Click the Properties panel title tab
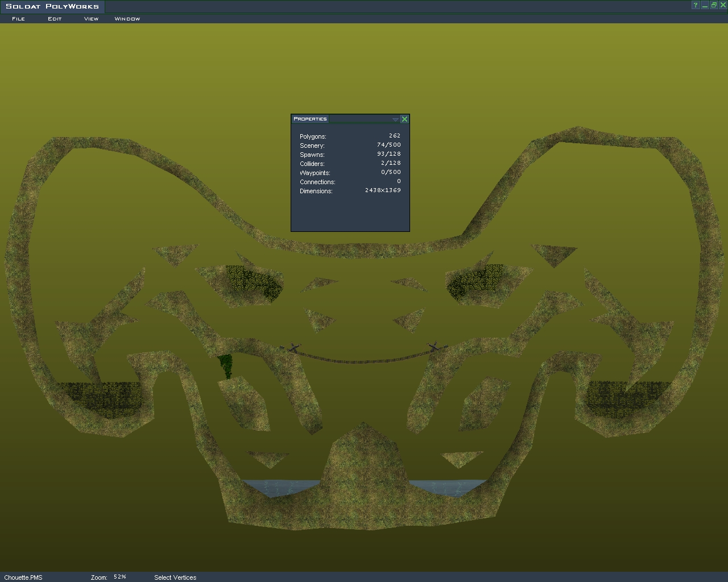728x582 pixels. coord(310,119)
